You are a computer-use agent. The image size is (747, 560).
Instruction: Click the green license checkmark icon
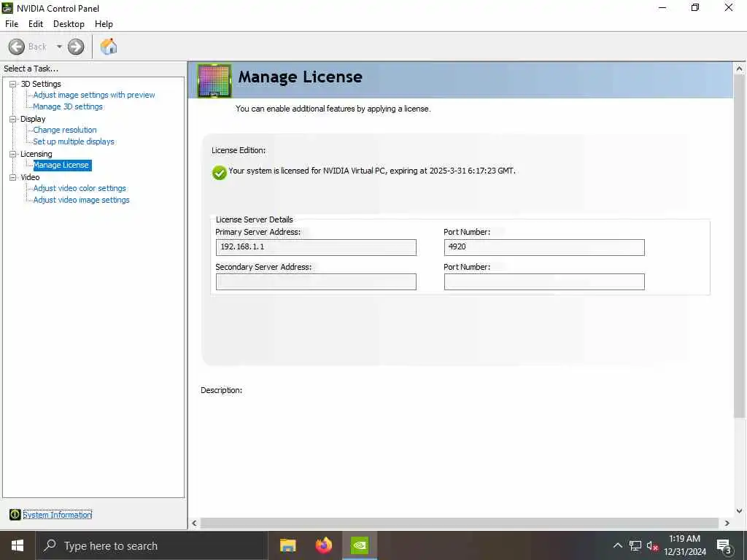tap(219, 172)
